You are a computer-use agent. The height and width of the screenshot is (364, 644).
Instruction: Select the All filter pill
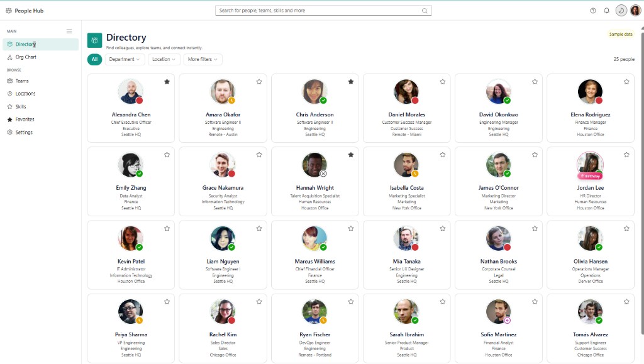tap(94, 59)
